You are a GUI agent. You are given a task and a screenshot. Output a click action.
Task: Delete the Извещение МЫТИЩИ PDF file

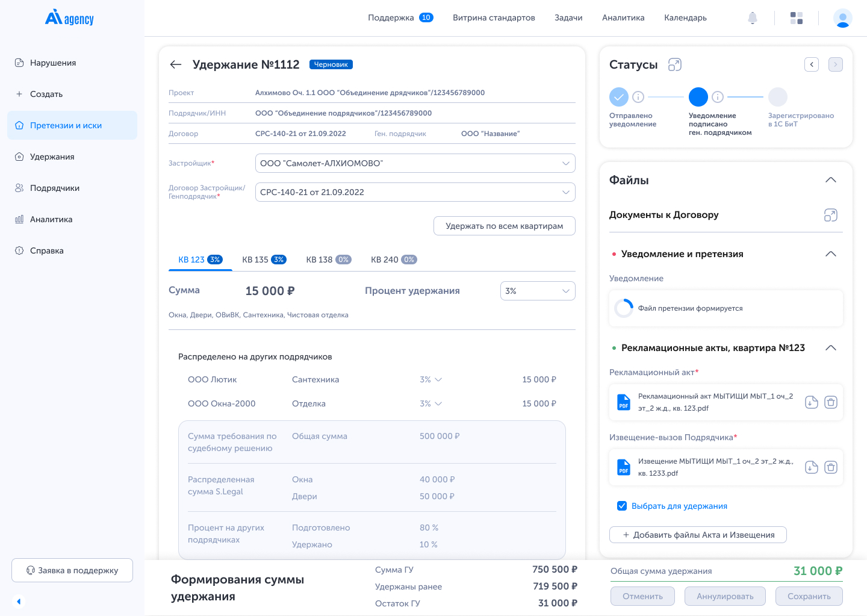coord(831,467)
